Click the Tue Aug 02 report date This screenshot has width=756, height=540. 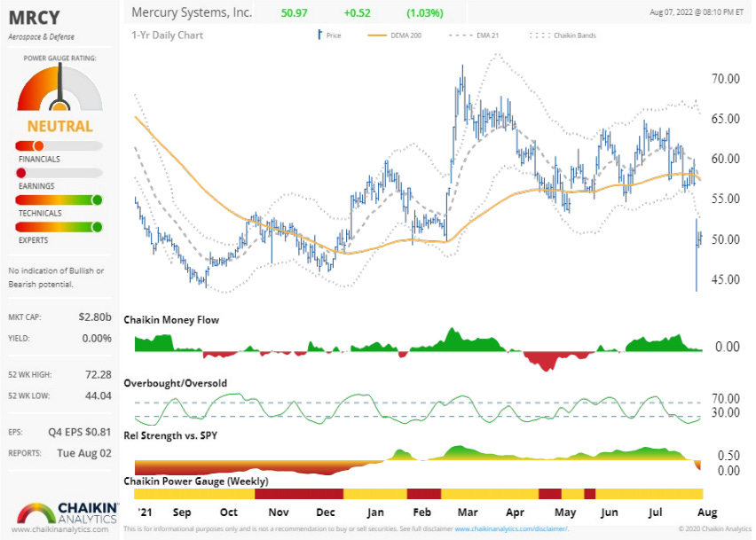(84, 453)
